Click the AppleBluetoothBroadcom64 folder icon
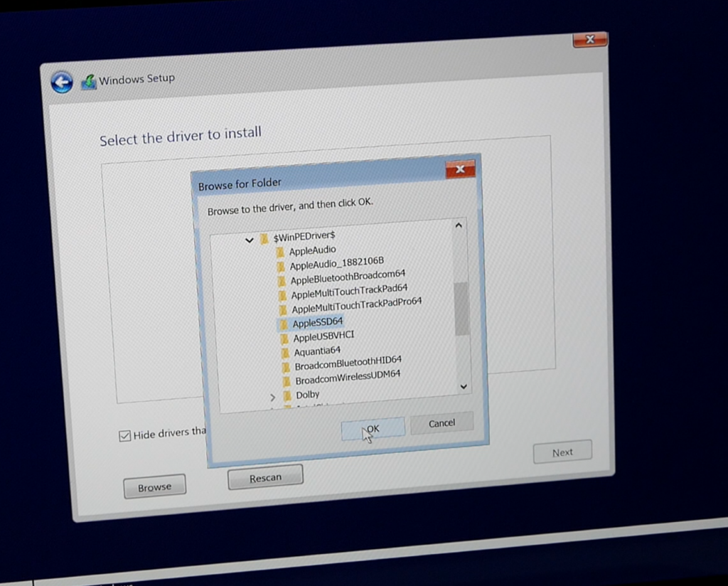728x586 pixels. [x=282, y=281]
